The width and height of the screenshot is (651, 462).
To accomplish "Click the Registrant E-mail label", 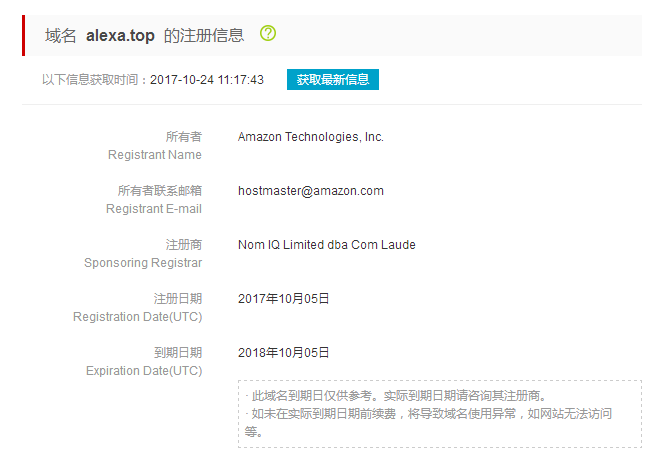I will [154, 209].
